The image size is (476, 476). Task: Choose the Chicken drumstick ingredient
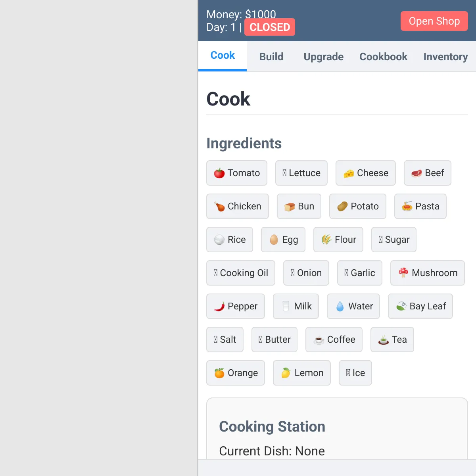click(x=238, y=206)
